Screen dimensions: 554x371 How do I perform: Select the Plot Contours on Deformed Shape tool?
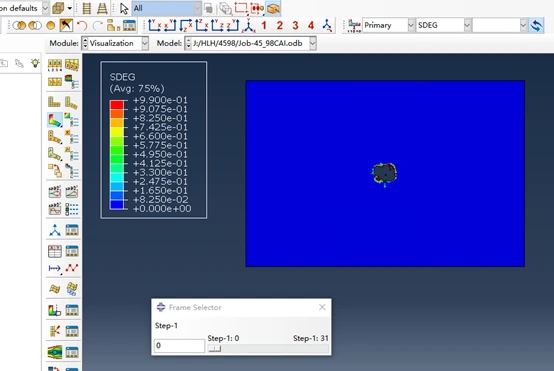pyautogui.click(x=54, y=120)
